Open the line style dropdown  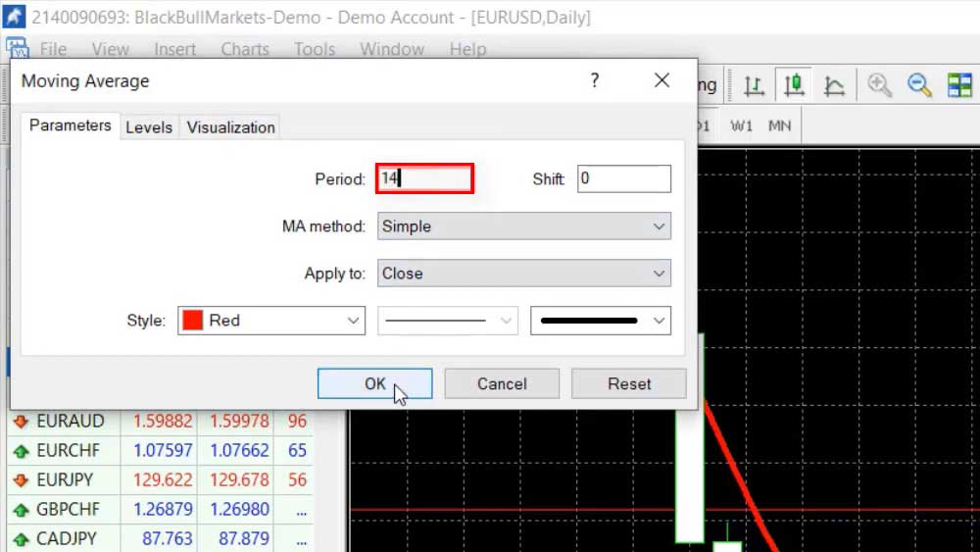point(448,321)
